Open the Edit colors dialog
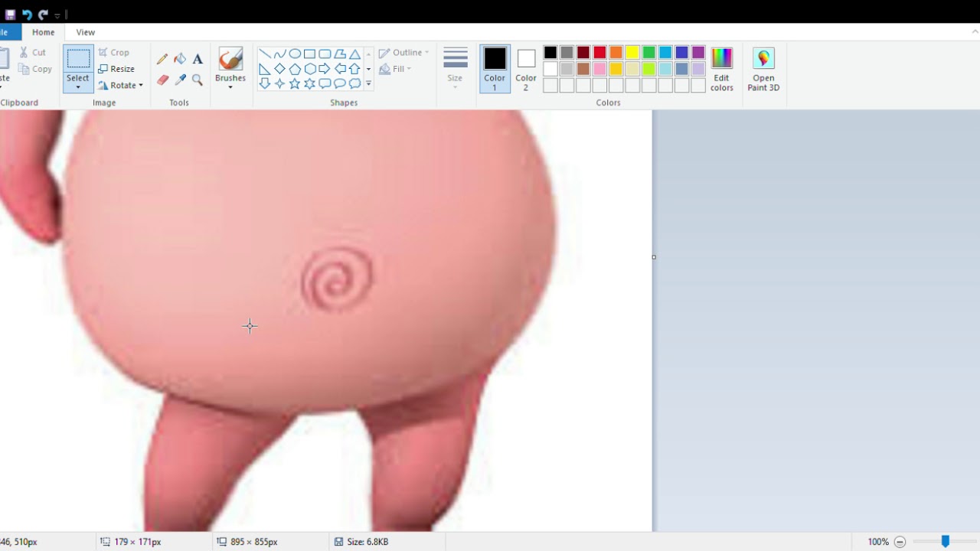 tap(722, 69)
